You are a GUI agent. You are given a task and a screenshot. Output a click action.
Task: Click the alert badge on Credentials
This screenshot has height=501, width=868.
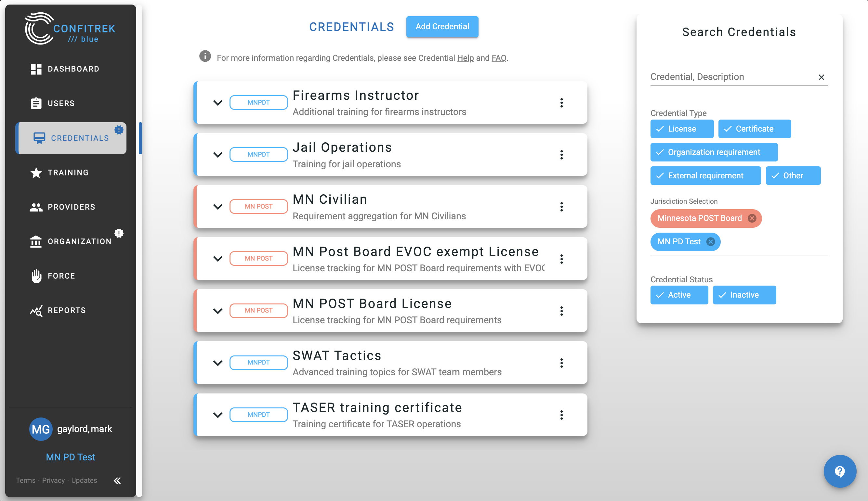119,130
